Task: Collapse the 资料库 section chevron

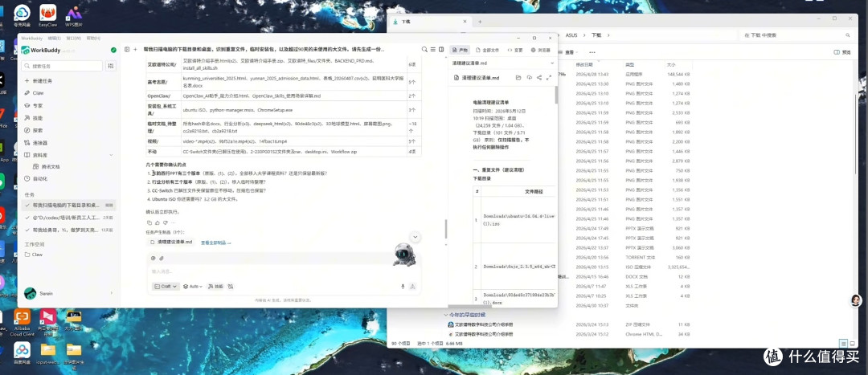Action: click(x=111, y=155)
